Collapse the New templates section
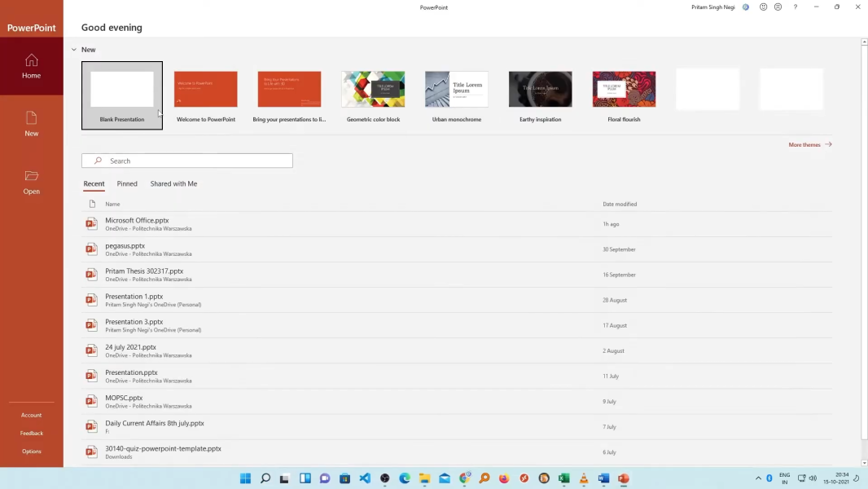 pyautogui.click(x=73, y=50)
